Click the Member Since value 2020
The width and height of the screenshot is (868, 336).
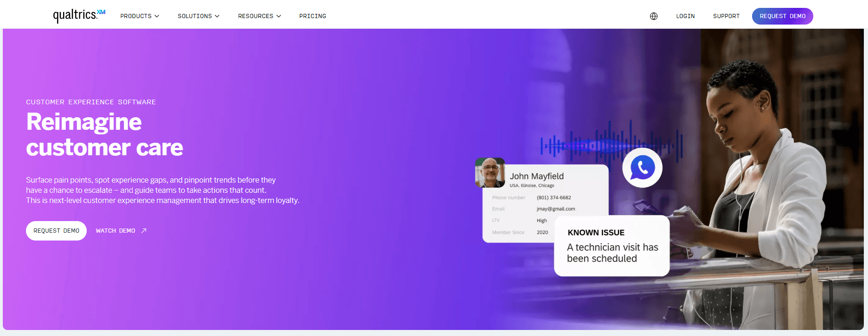(542, 233)
